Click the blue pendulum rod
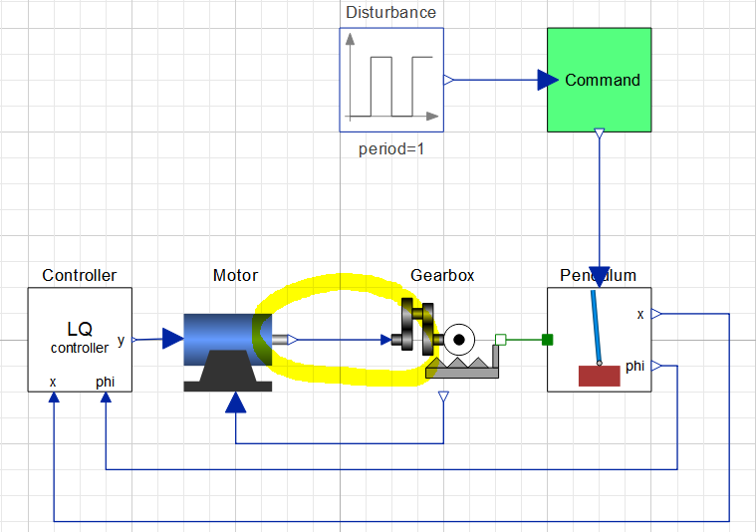 coord(596,327)
